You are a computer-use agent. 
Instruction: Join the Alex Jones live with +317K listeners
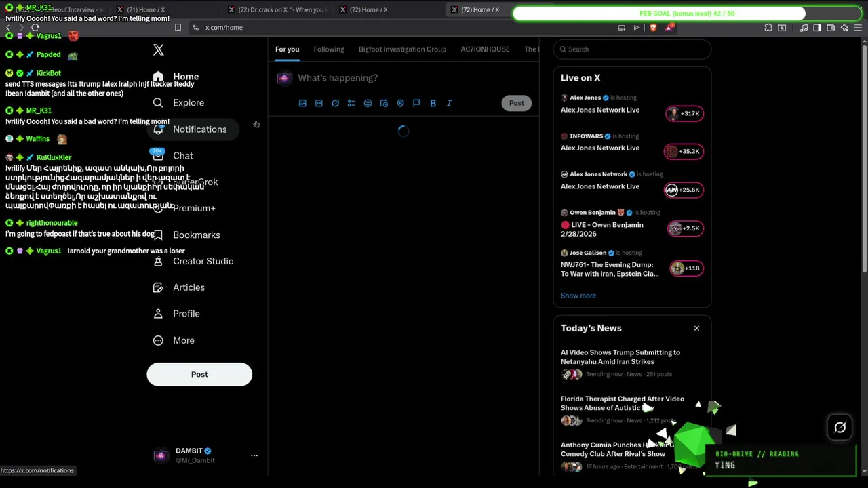coord(684,113)
